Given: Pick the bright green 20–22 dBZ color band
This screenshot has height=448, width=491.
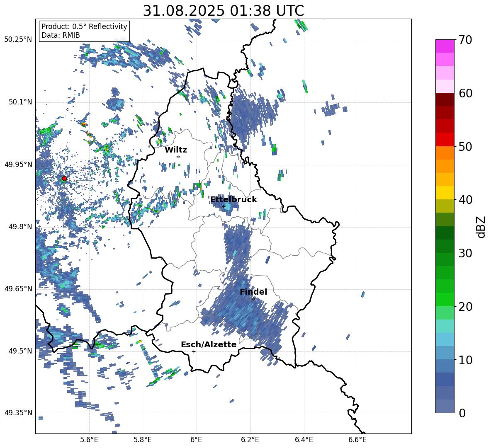Looking at the screenshot, I should tap(445, 299).
